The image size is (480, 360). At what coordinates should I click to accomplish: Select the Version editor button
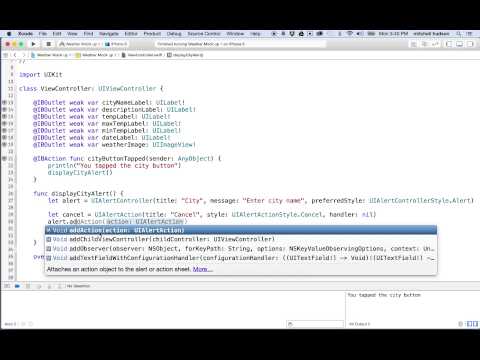click(x=435, y=44)
